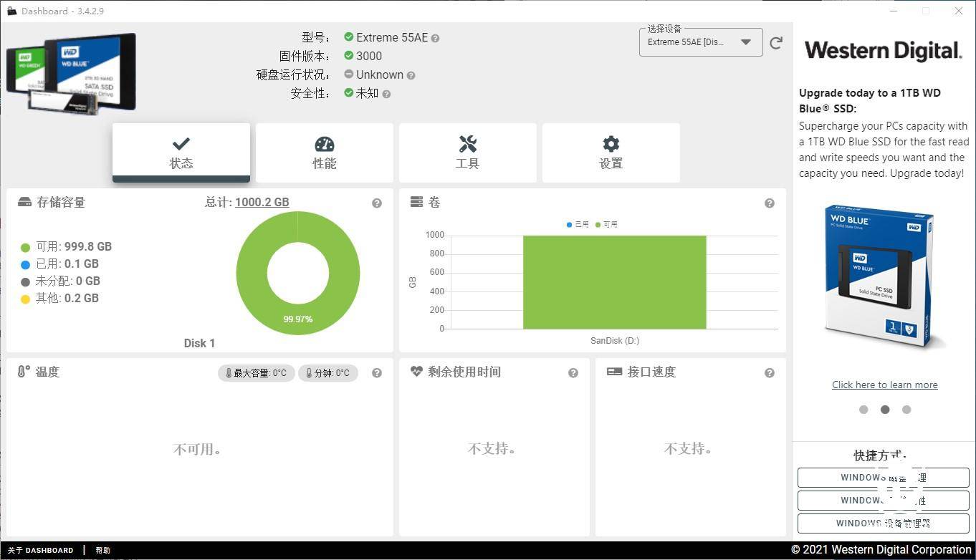This screenshot has width=976, height=560.
Task: Open WINDOWS 设备管理器 shortcut button
Action: point(883,523)
